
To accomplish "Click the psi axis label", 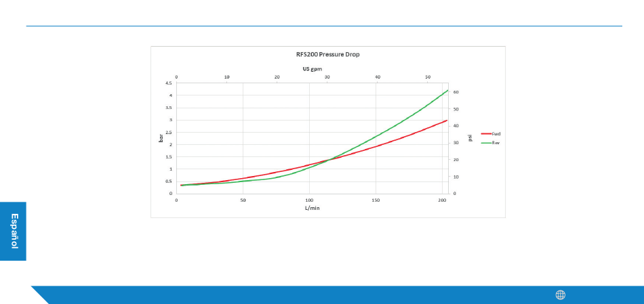I will click(x=470, y=138).
